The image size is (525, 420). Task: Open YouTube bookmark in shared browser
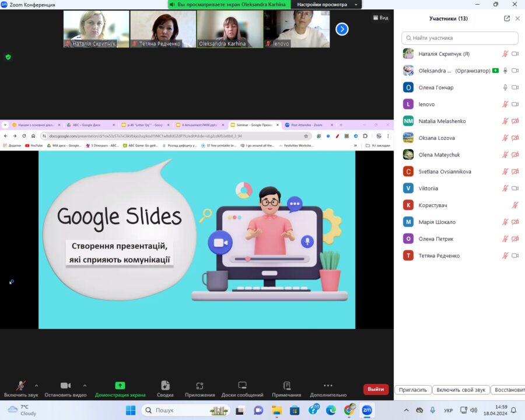(x=34, y=146)
